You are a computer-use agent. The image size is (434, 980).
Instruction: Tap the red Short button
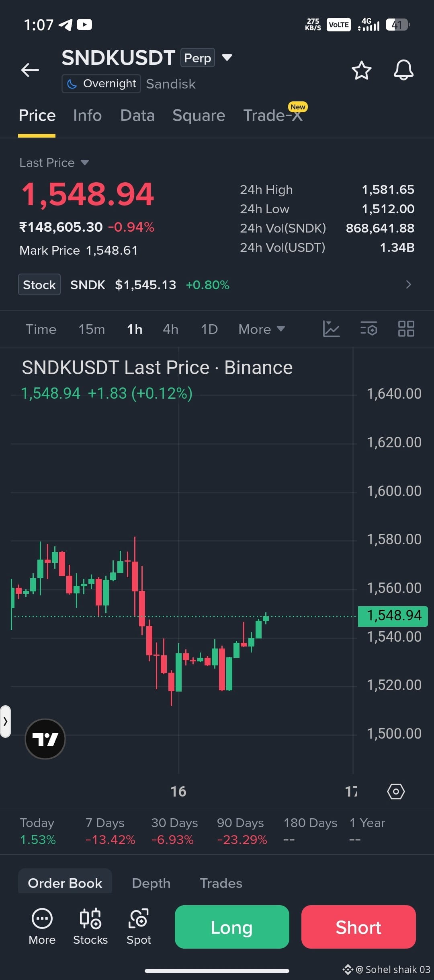point(358,927)
